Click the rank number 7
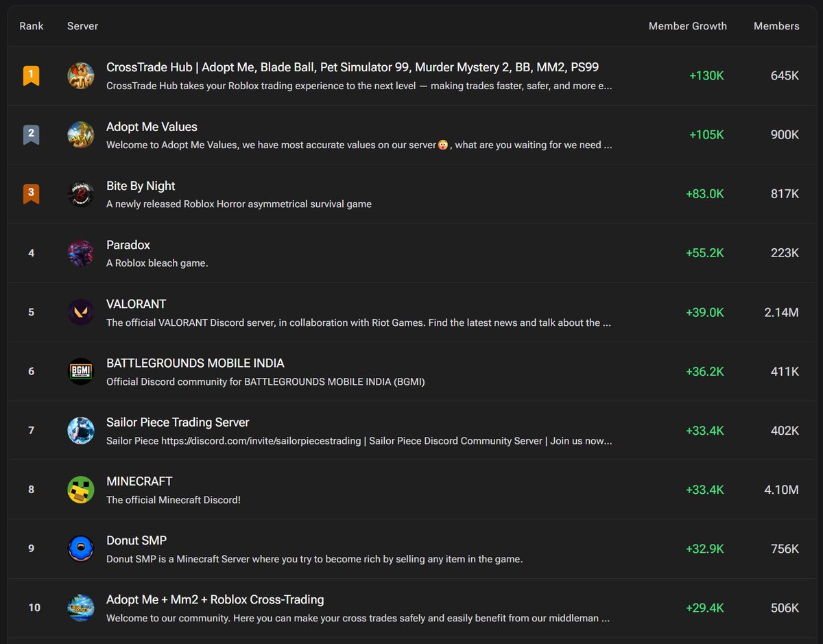The width and height of the screenshot is (823, 644). tap(32, 431)
